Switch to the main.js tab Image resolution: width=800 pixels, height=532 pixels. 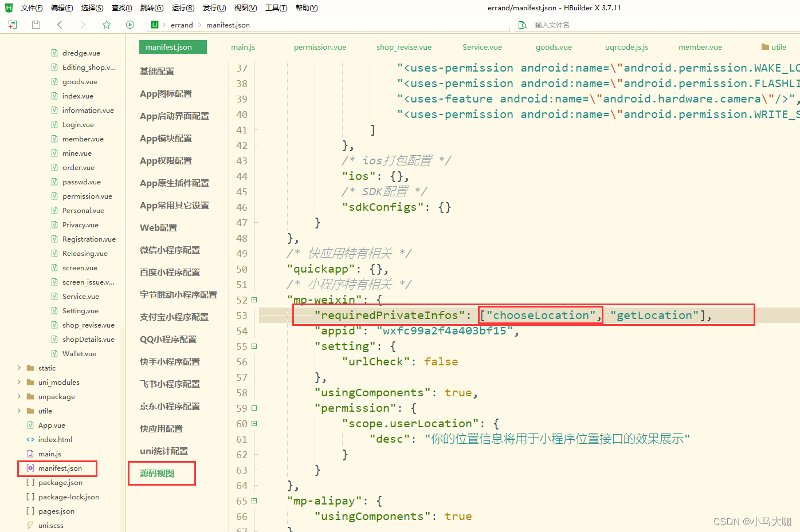click(242, 47)
